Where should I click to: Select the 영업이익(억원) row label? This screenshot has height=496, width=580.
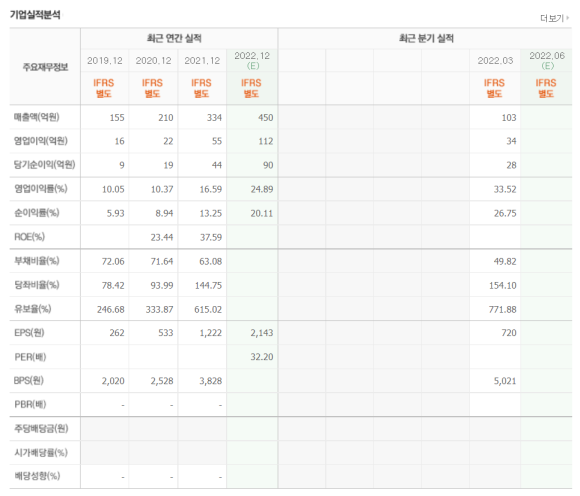pos(41,141)
